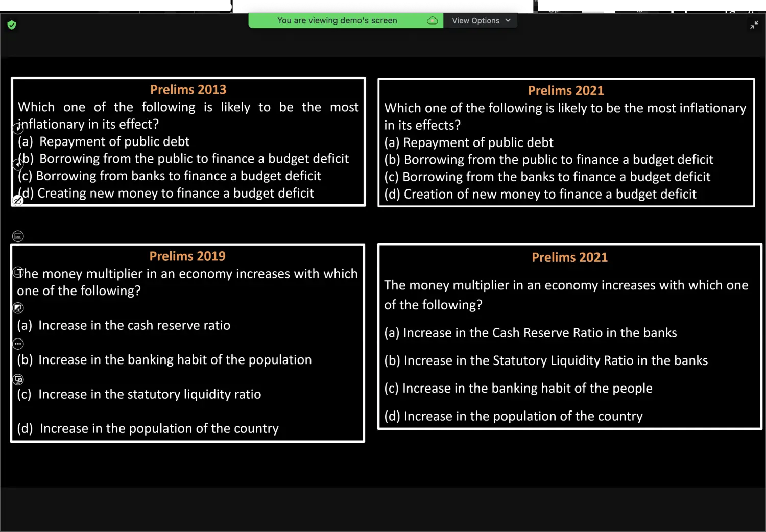Viewport: 766px width, 532px height.
Task: Select '(d) Creation of new money to finance a budget deficit'
Action: [x=540, y=195]
